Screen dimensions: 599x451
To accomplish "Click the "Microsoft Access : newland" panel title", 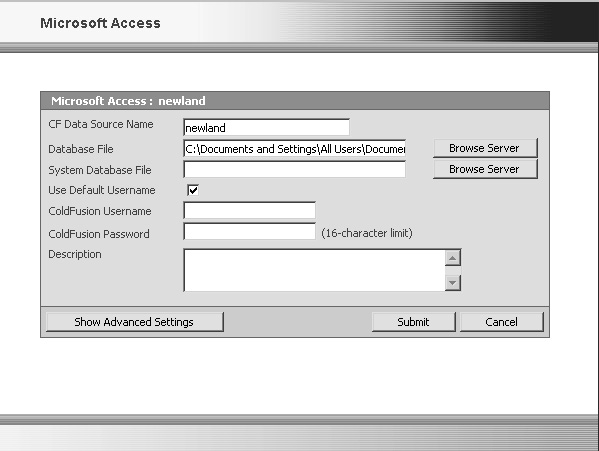I will (128, 101).
